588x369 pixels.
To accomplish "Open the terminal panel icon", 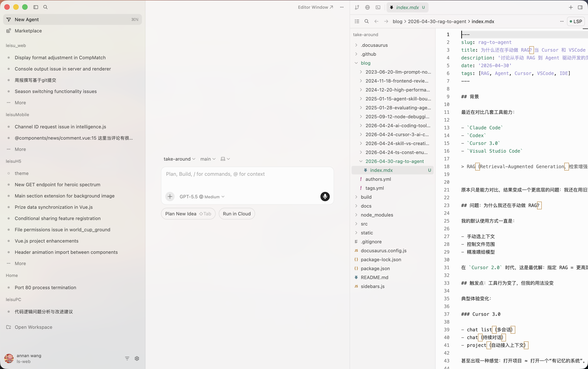I will pyautogui.click(x=378, y=7).
